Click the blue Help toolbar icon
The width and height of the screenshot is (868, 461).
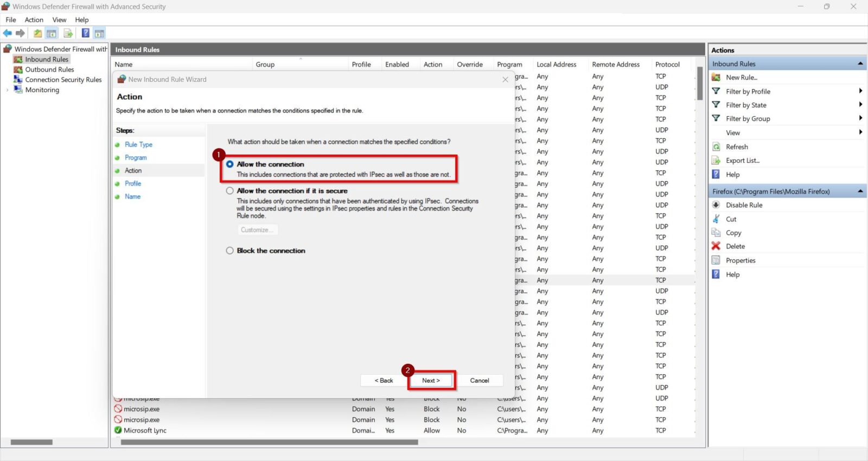(x=85, y=34)
